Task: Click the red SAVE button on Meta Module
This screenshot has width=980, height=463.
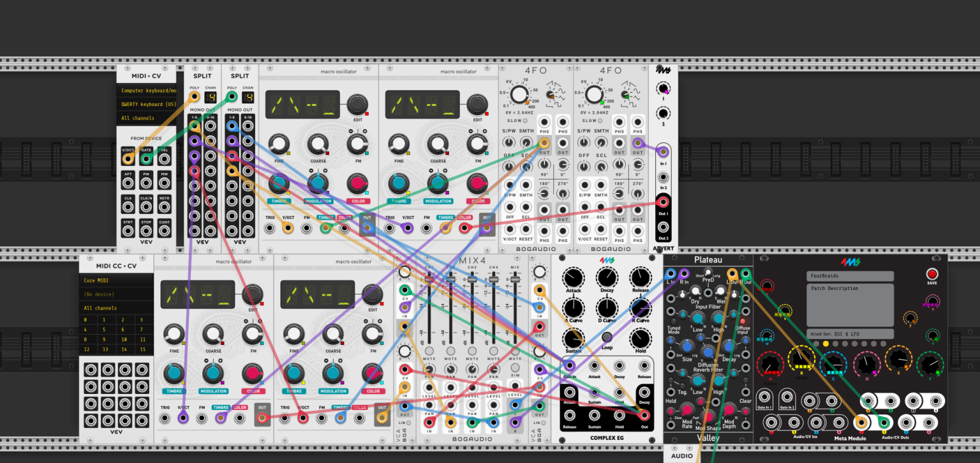Action: (x=932, y=274)
